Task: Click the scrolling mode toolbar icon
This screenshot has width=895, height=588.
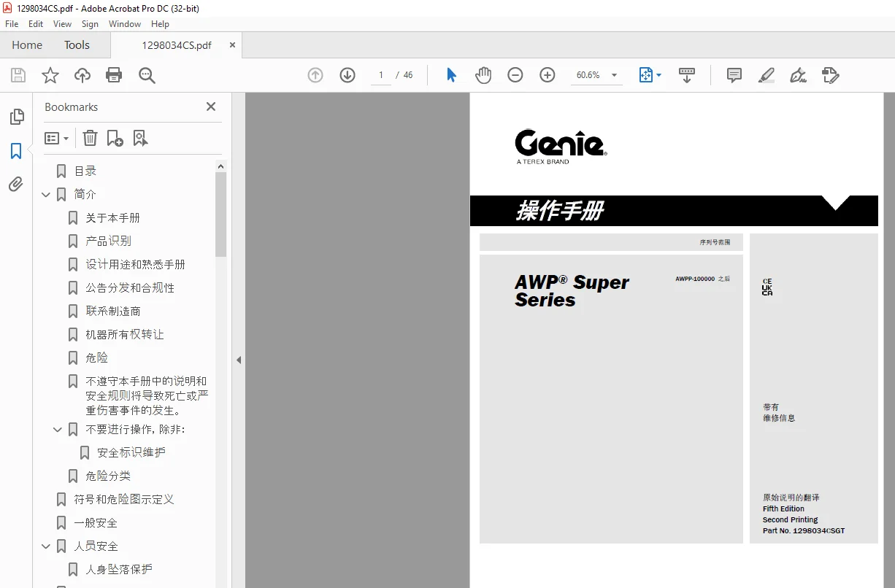Action: click(x=687, y=75)
